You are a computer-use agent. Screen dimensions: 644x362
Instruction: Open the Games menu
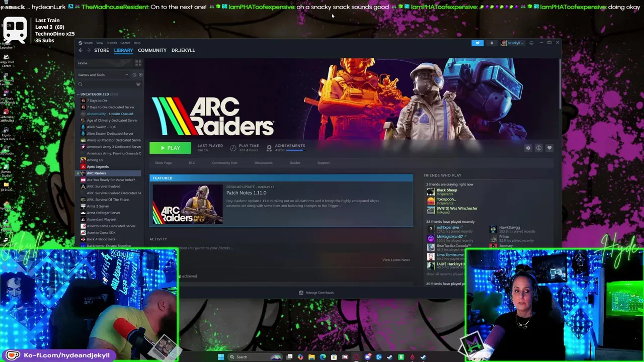pyautogui.click(x=125, y=43)
